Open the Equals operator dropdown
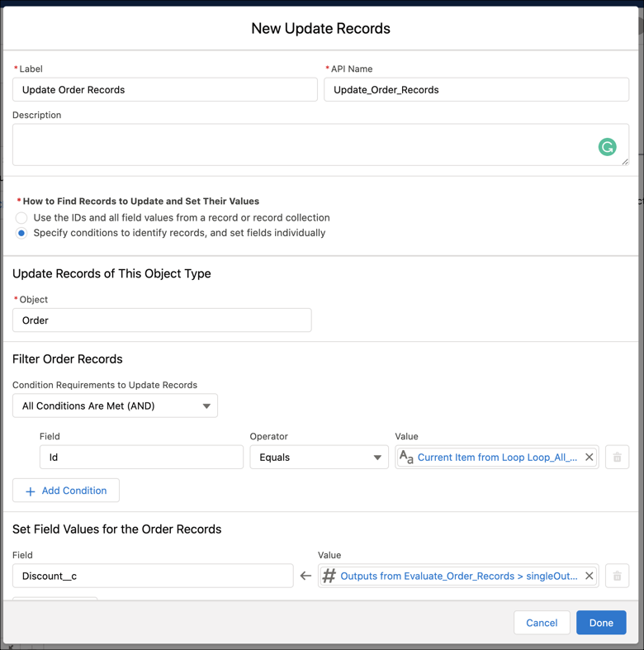This screenshot has width=644, height=650. click(319, 457)
